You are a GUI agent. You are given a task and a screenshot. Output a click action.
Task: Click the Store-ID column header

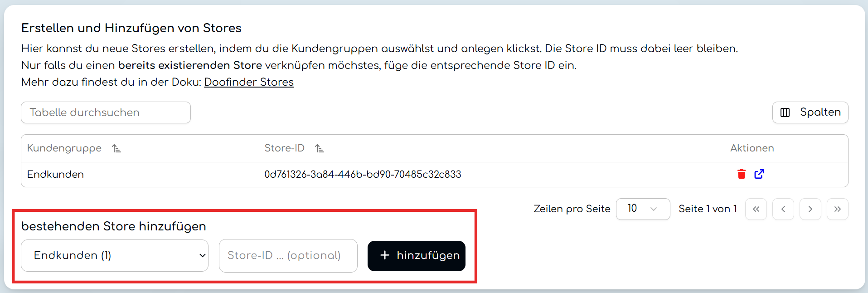[284, 148]
